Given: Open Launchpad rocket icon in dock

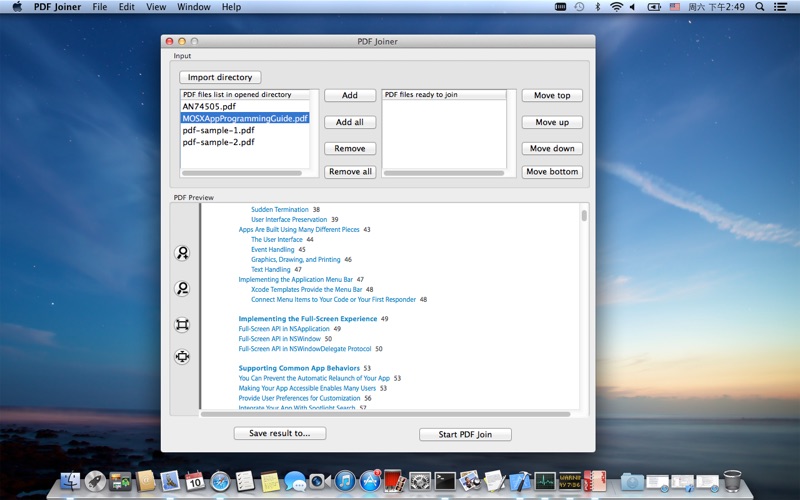Looking at the screenshot, I should (95, 481).
